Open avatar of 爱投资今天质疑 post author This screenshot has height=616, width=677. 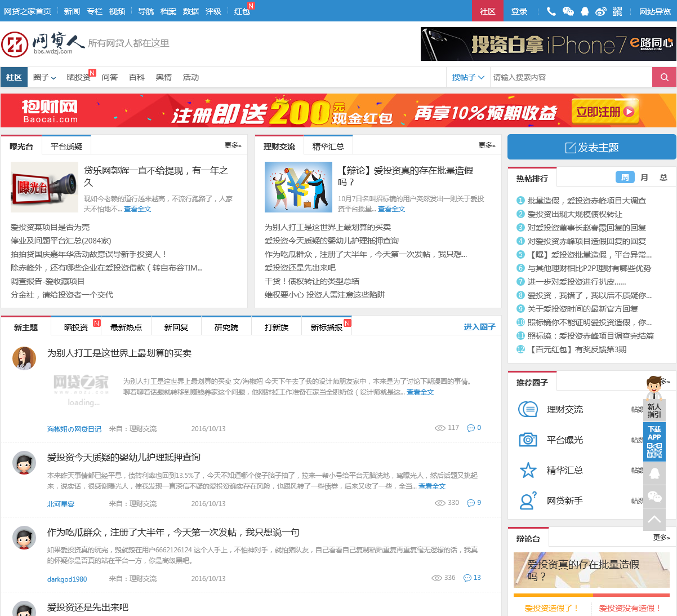click(x=24, y=462)
